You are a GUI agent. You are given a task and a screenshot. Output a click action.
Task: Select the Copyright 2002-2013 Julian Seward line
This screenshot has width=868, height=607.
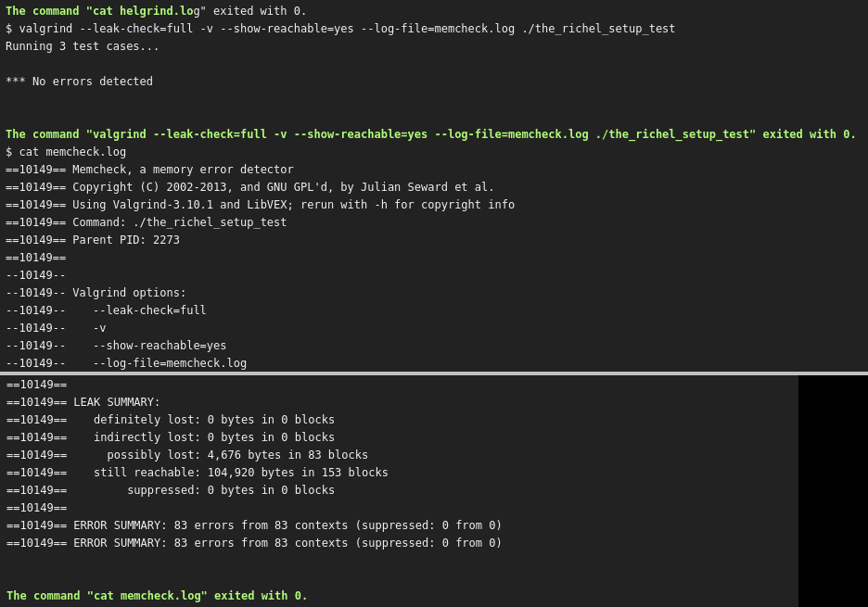click(x=249, y=187)
